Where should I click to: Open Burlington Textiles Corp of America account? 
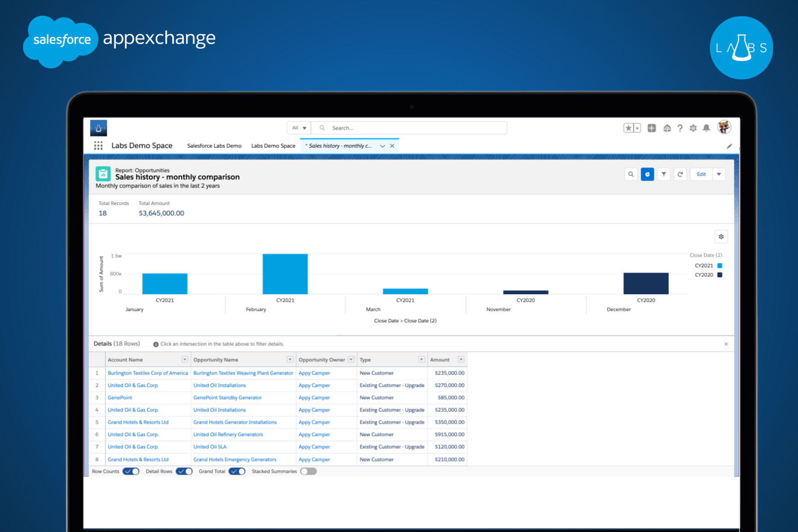coord(148,373)
